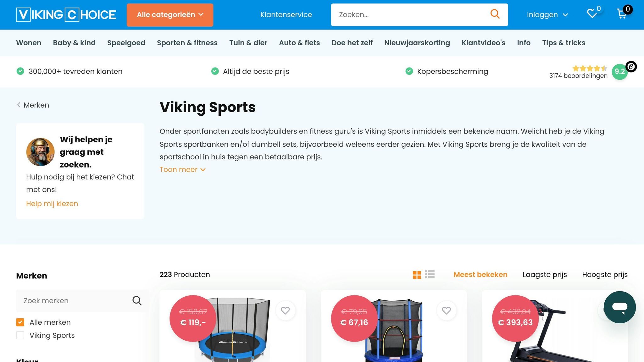644x362 pixels.
Task: Click the 9.2 rating badge
Action: coord(619,72)
